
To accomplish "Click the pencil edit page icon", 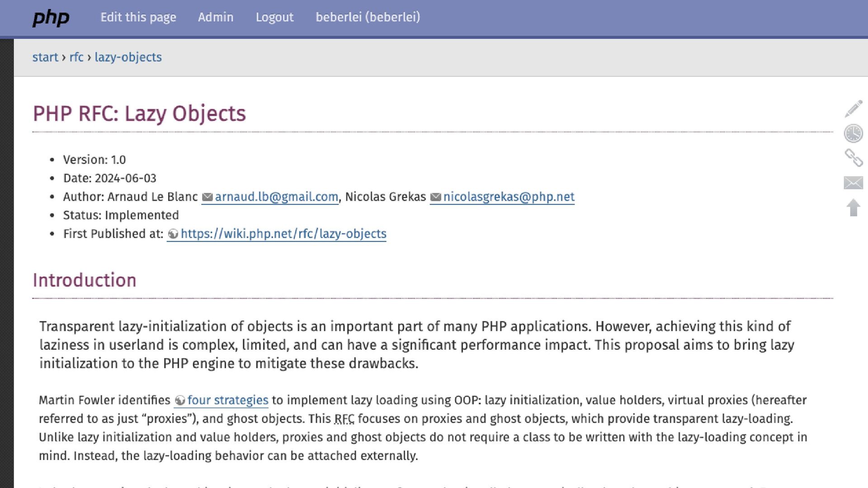I will tap(853, 109).
